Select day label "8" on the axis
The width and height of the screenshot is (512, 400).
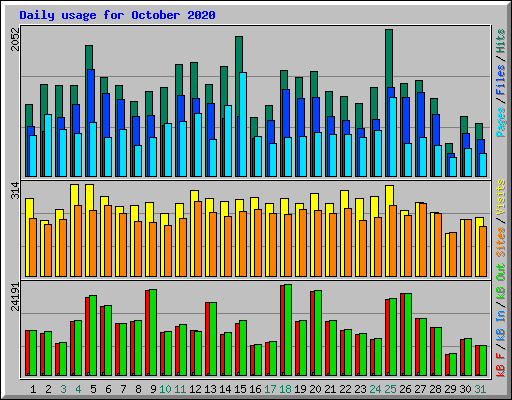(138, 389)
